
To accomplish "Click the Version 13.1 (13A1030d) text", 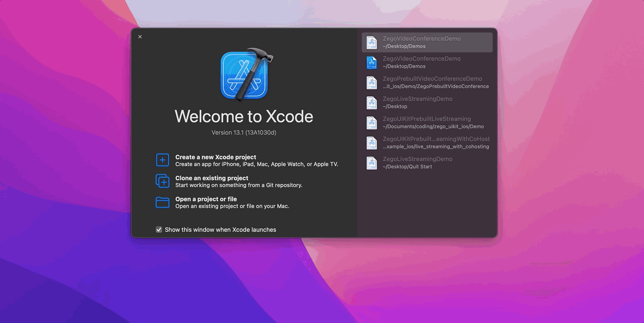I will (244, 133).
